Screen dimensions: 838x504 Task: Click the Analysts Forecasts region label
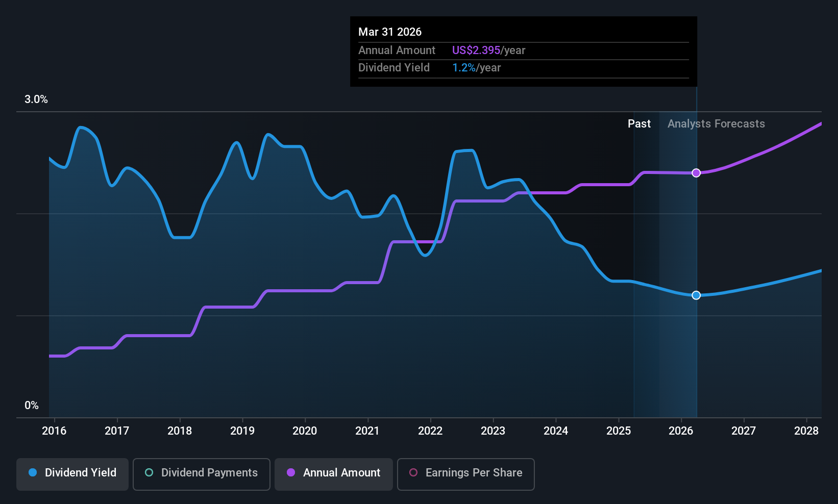[716, 124]
